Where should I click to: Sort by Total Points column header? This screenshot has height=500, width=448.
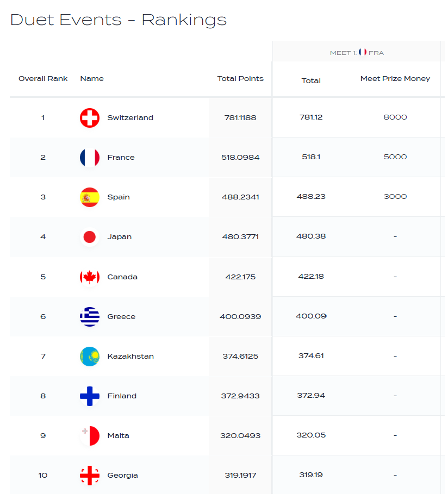pyautogui.click(x=240, y=79)
